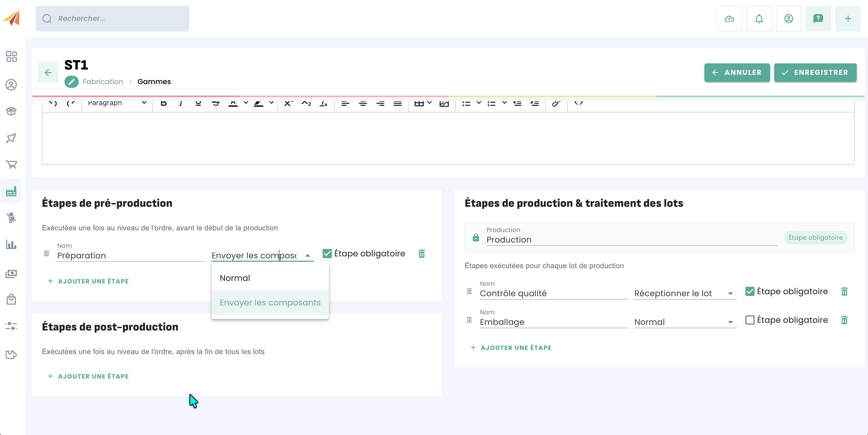Click AJOUTER UNE ÉTAPE under post-production
868x435 pixels.
click(88, 376)
